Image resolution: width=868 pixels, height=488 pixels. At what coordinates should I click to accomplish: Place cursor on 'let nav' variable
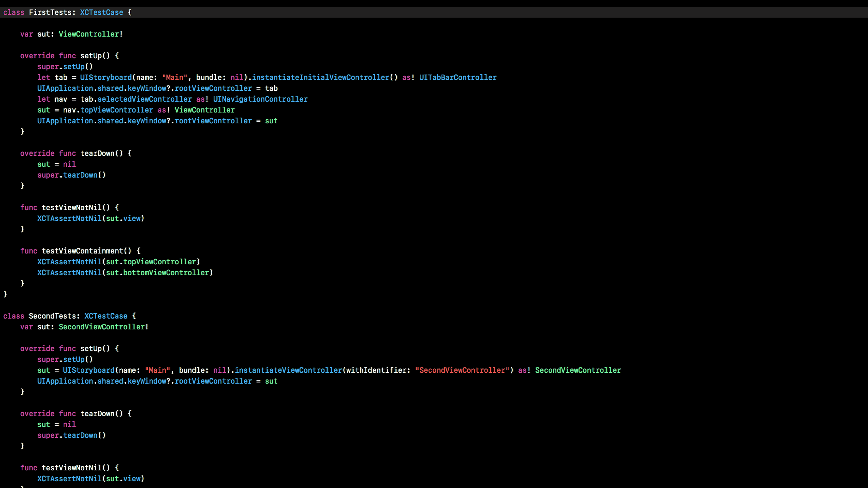[61, 99]
